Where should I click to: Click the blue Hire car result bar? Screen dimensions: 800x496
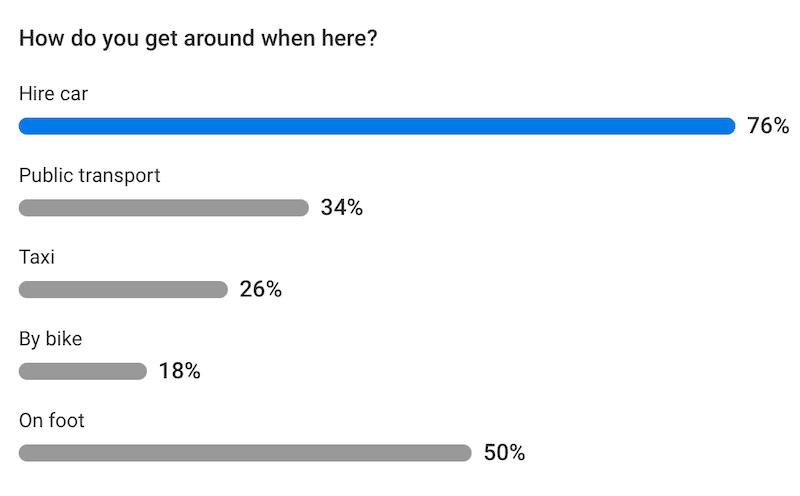377,126
